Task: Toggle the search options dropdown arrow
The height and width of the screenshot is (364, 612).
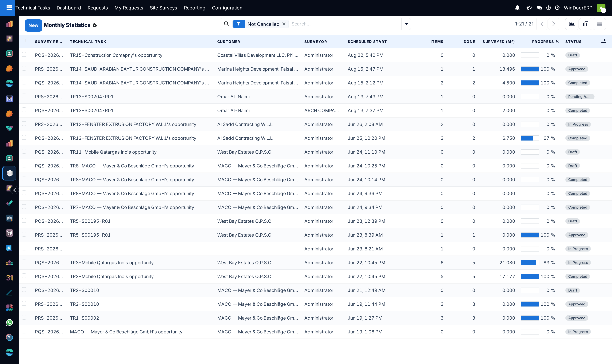Action: [406, 24]
